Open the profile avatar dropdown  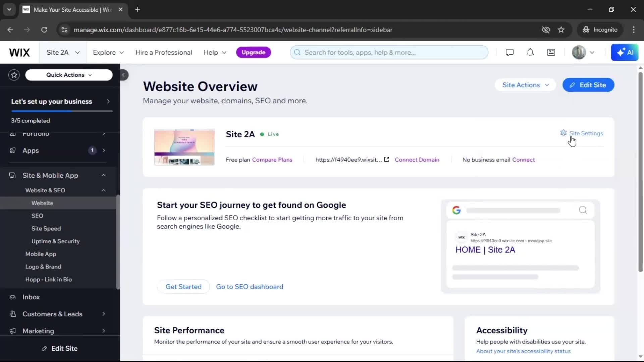click(584, 52)
